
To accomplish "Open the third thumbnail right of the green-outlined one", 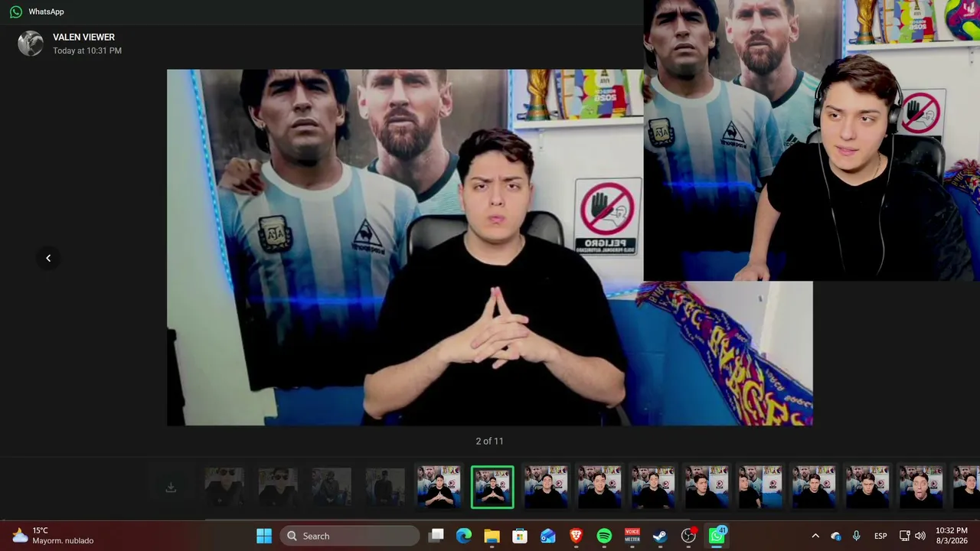I will pyautogui.click(x=653, y=487).
